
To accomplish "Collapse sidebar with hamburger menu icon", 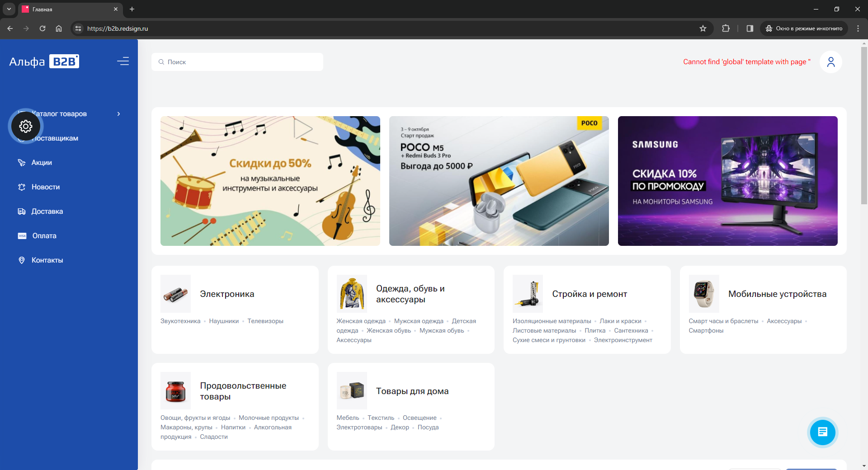I will point(123,61).
